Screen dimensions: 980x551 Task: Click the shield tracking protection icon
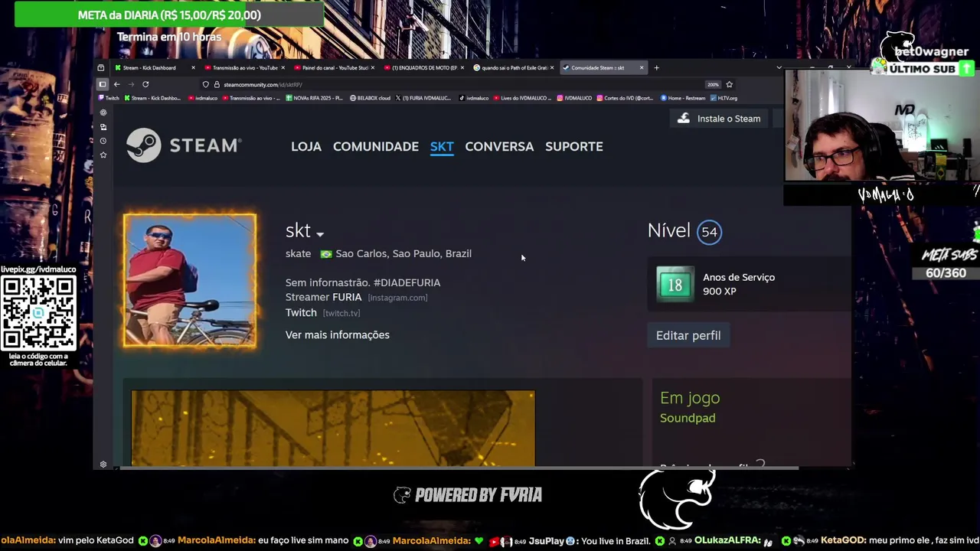point(206,84)
